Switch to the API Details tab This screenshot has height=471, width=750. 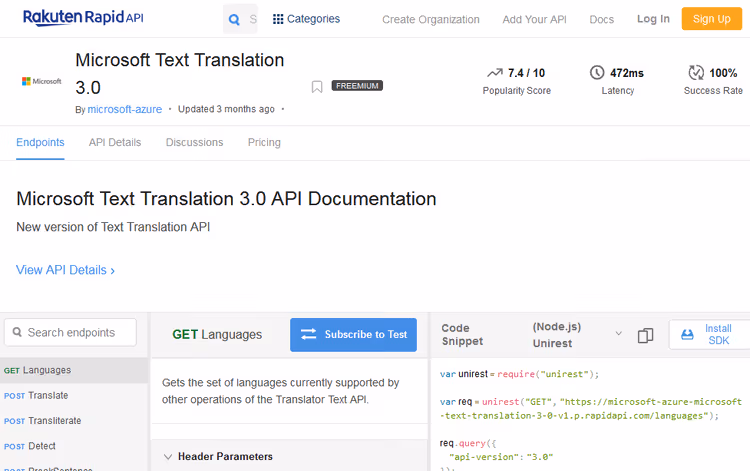(115, 142)
